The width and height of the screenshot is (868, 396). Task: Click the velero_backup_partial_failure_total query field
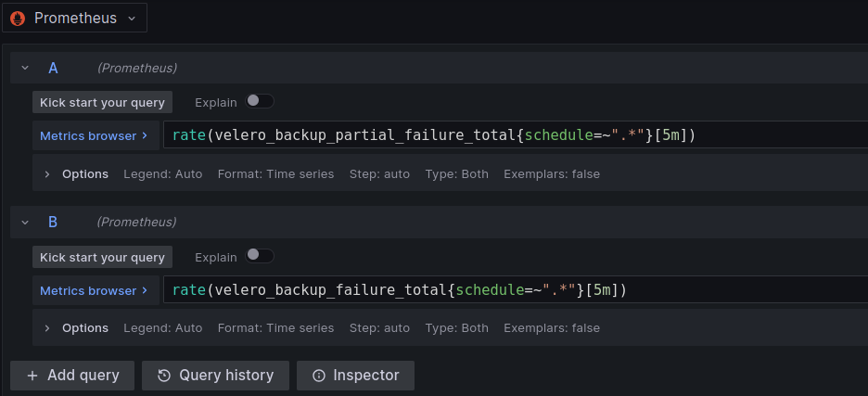(516, 135)
